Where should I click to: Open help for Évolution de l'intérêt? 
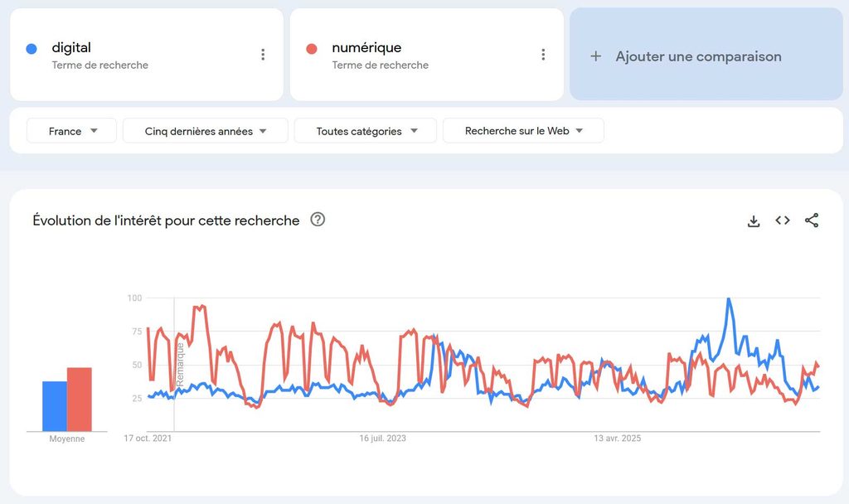[318, 220]
